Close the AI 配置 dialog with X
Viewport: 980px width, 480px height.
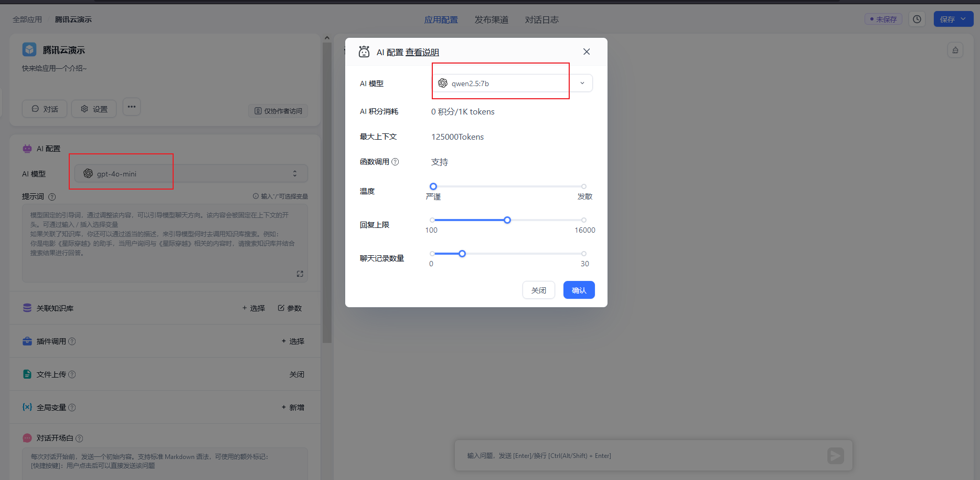point(587,51)
